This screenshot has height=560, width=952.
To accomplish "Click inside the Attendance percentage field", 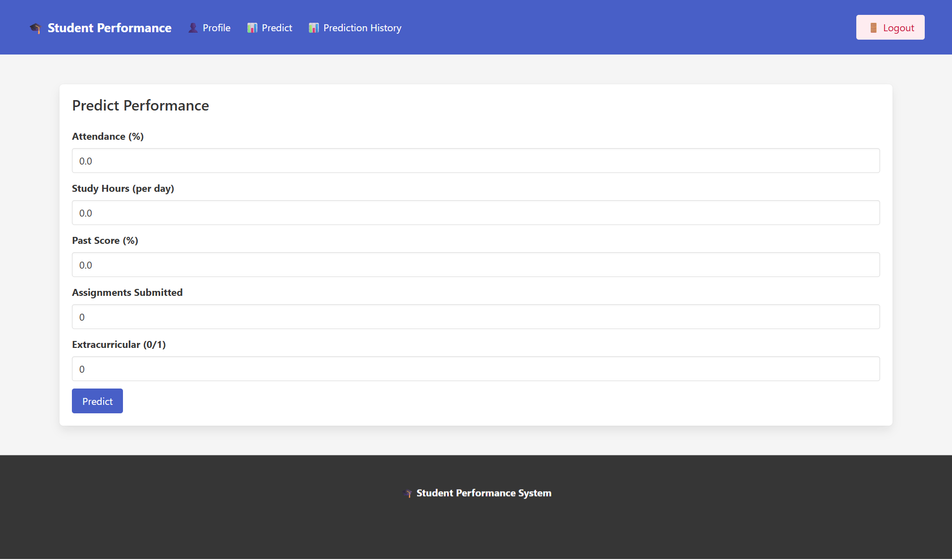I will coord(476,161).
